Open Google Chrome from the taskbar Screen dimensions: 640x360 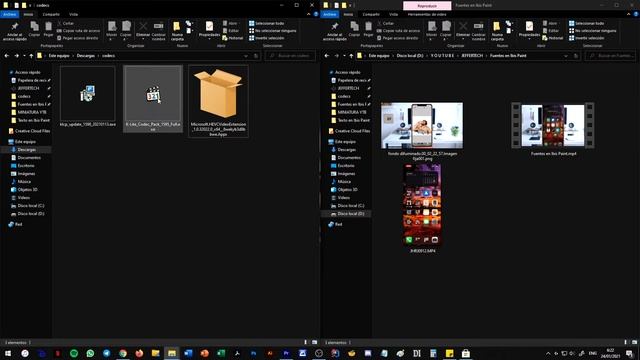[123, 353]
